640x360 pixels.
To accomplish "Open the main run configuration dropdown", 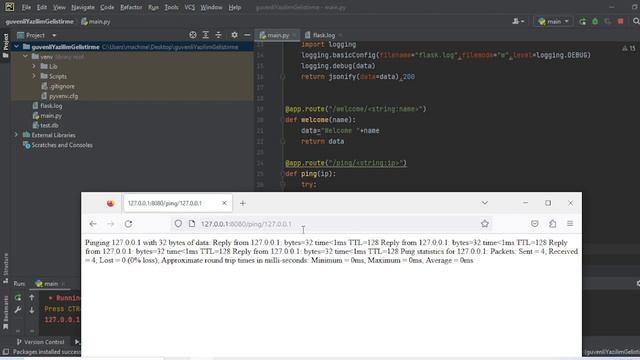I will pyautogui.click(x=553, y=21).
